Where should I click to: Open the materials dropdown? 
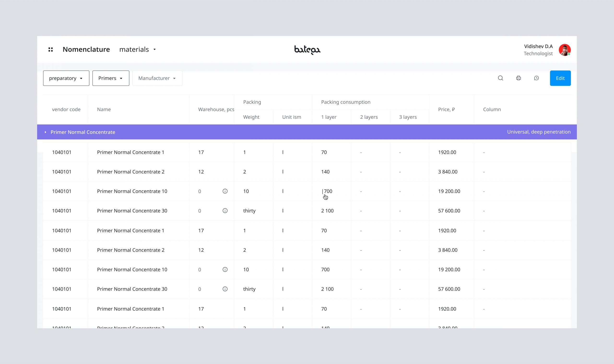pyautogui.click(x=137, y=50)
